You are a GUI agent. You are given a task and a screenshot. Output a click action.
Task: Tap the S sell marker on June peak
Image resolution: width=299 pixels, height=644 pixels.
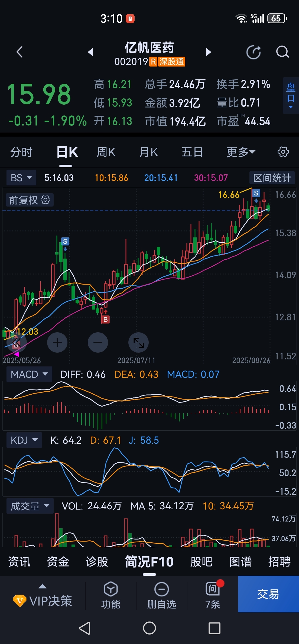point(65,241)
